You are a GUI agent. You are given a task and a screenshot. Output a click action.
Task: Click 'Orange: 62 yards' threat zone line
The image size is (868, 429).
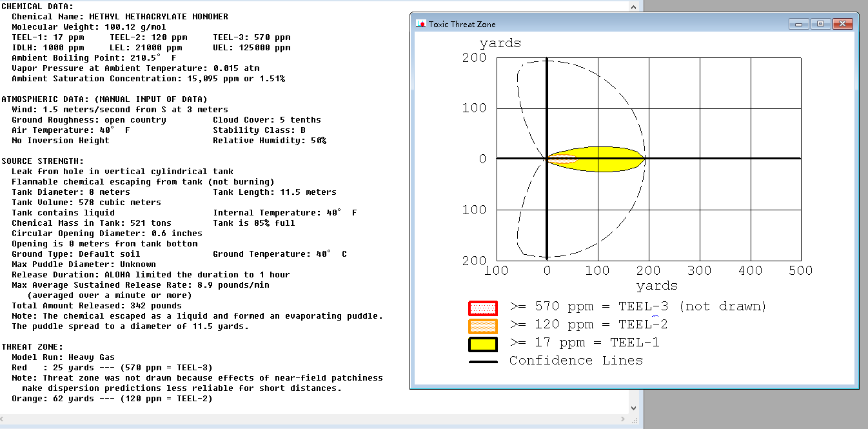112,399
